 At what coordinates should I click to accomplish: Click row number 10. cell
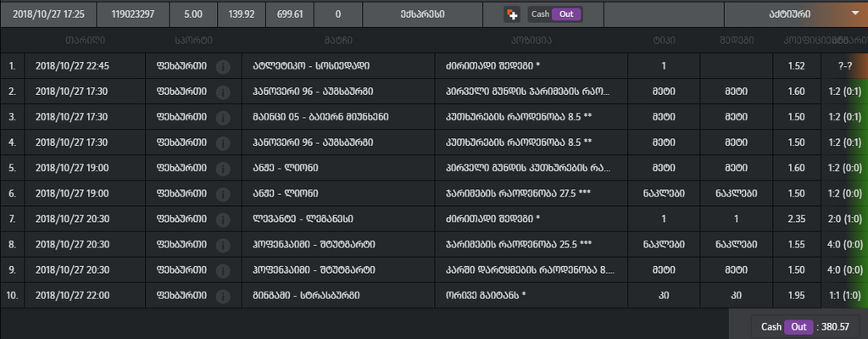click(x=12, y=296)
